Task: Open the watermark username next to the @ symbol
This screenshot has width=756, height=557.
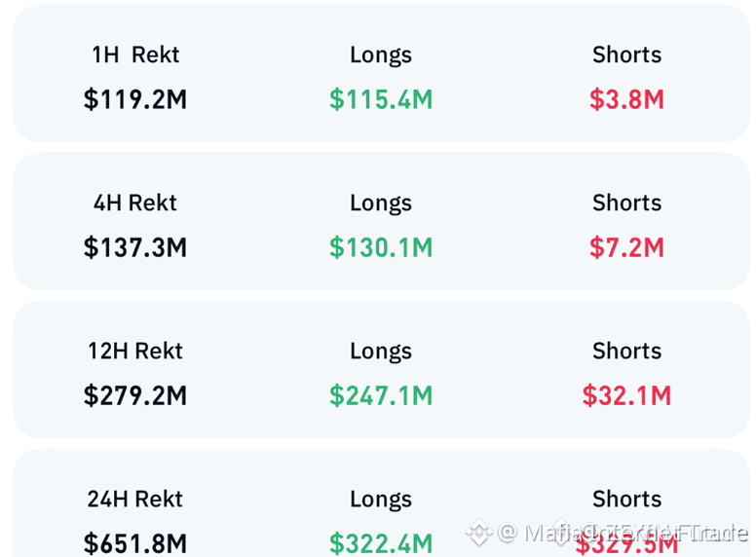Action: (x=636, y=533)
